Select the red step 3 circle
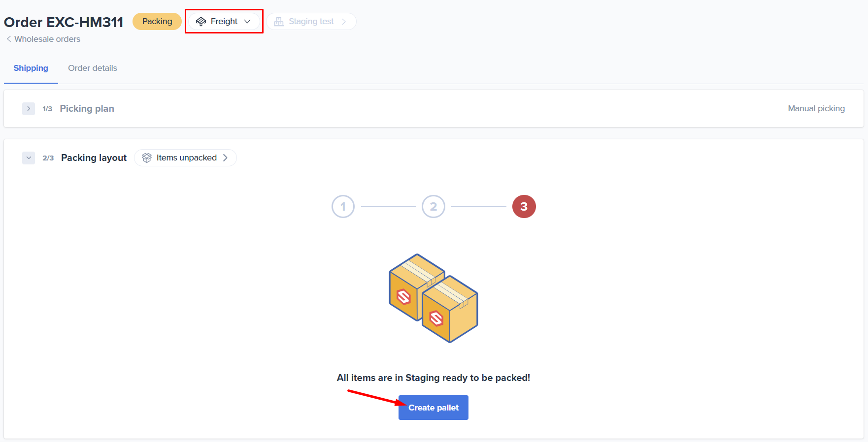The height and width of the screenshot is (442, 868). point(524,207)
